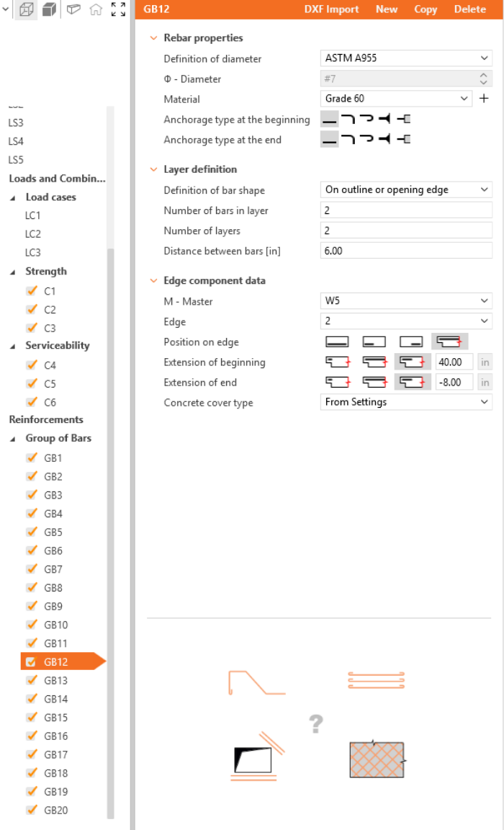Click the Delete button for GB12
This screenshot has height=830, width=504.
coord(469,9)
